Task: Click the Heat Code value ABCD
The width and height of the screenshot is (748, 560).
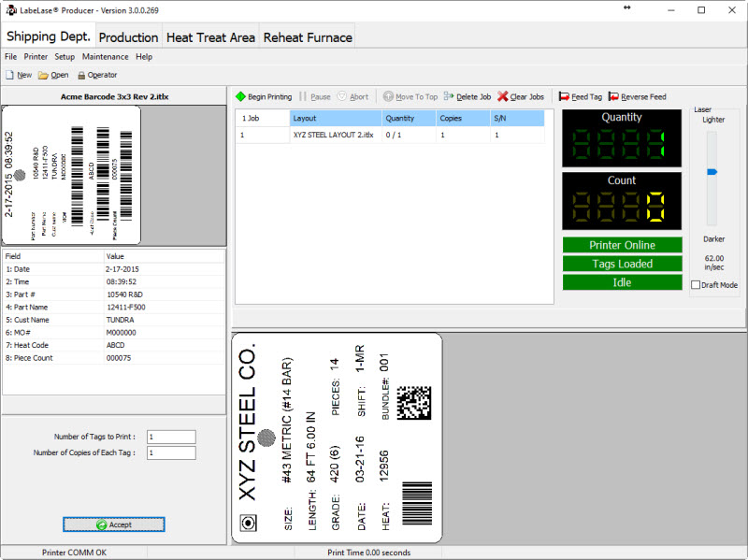Action: [x=115, y=345]
